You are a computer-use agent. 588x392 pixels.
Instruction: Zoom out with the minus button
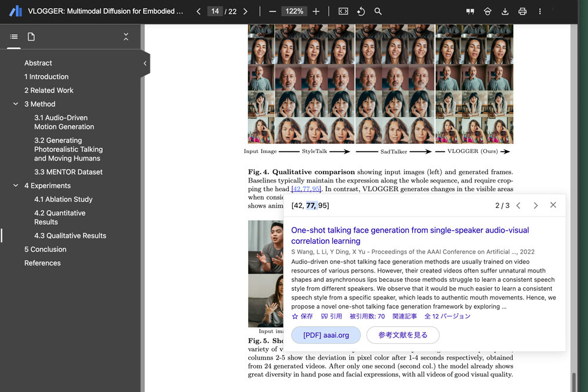coord(272,11)
